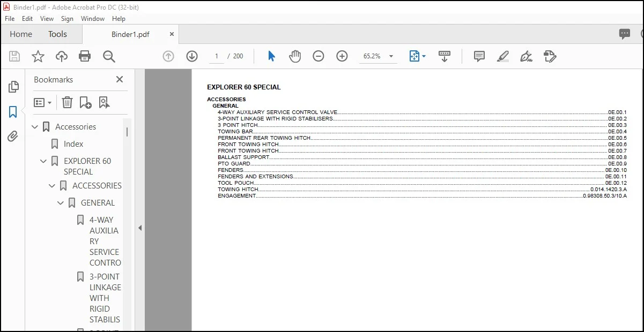Delete selected bookmark with trash icon
This screenshot has height=332, width=644.
67,102
